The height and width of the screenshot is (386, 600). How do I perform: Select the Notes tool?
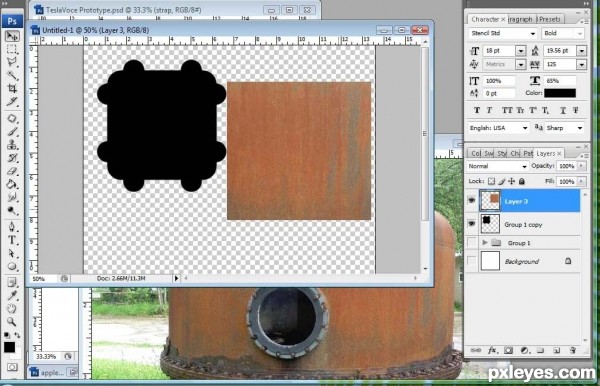(12, 282)
